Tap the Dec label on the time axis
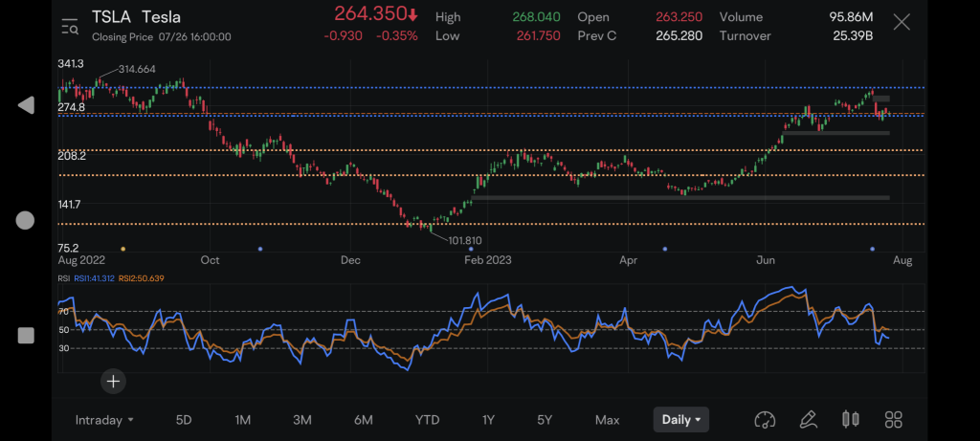 click(350, 260)
